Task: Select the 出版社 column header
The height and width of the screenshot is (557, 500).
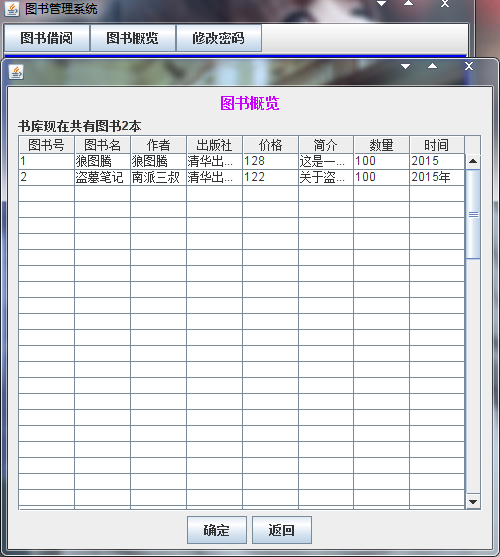Action: click(214, 145)
